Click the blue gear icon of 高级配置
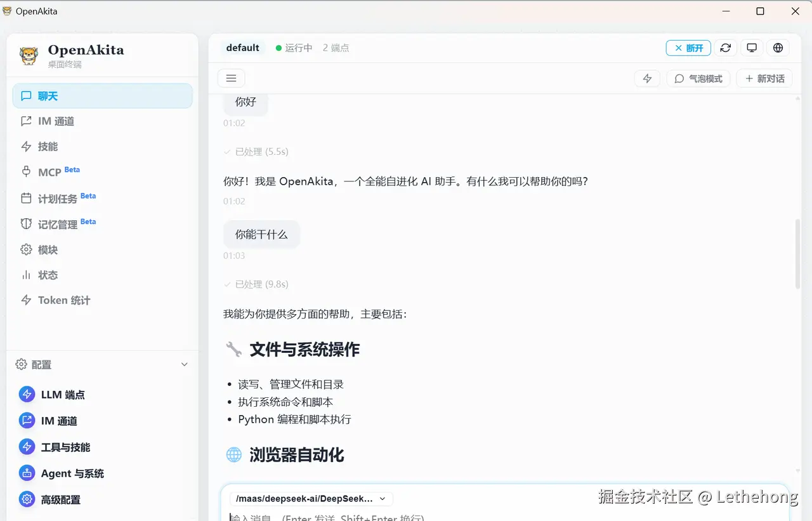The image size is (812, 521). 27,499
